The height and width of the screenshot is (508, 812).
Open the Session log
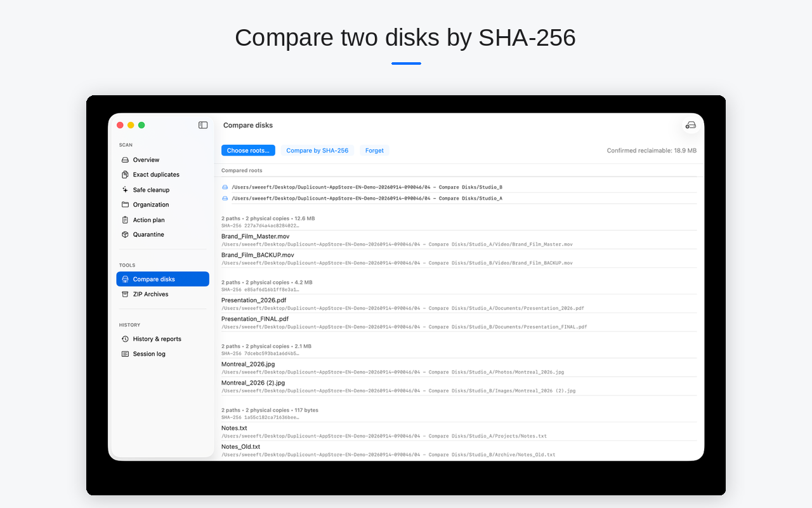coord(162,354)
